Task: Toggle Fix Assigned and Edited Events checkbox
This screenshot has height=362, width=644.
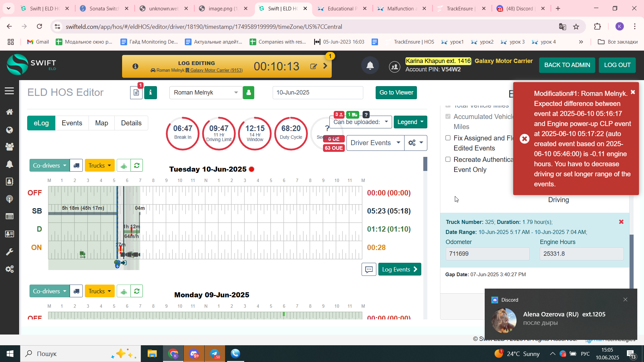Action: click(448, 138)
